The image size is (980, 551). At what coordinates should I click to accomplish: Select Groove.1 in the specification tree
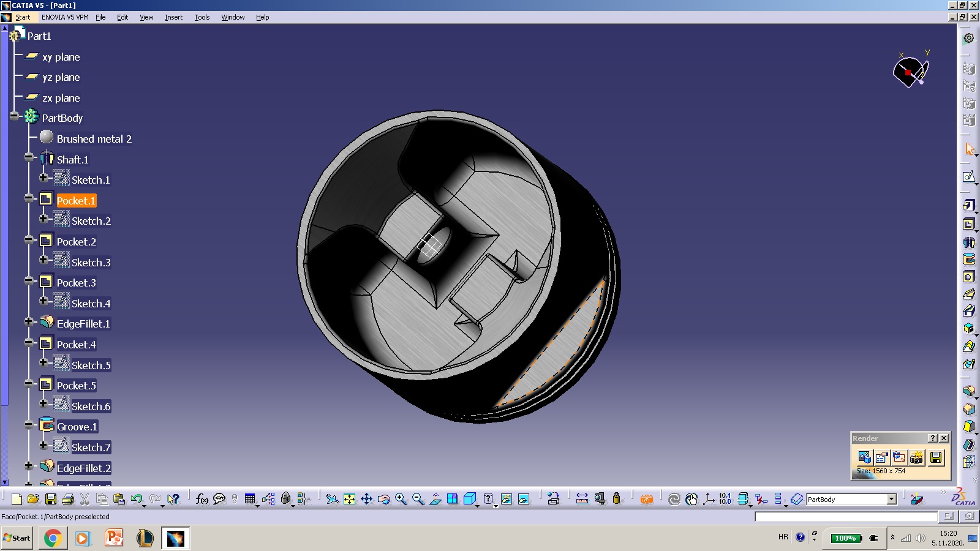(x=77, y=427)
